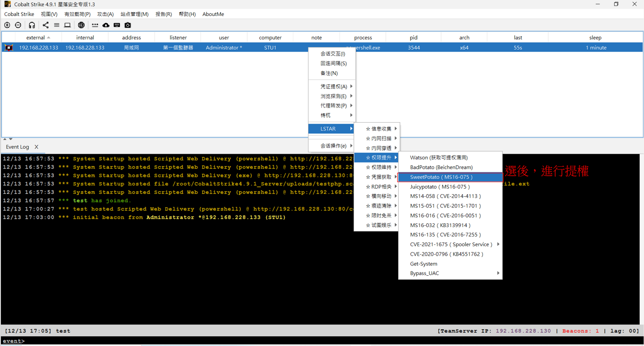Open the 有效载荷(P) menu
The image size is (644, 346).
coord(77,14)
